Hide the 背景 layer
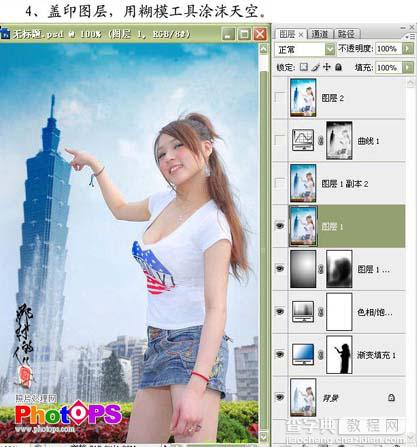This screenshot has width=417, height=447. [279, 397]
